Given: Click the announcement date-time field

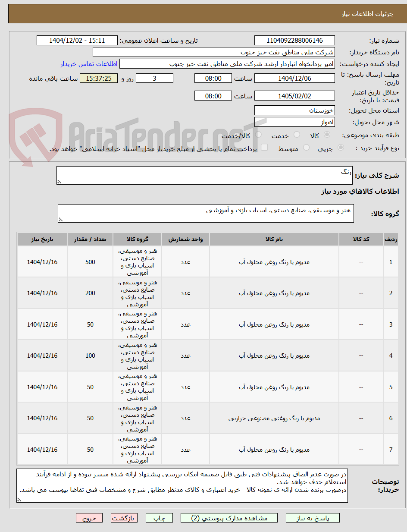Looking at the screenshot, I should click(77, 41).
